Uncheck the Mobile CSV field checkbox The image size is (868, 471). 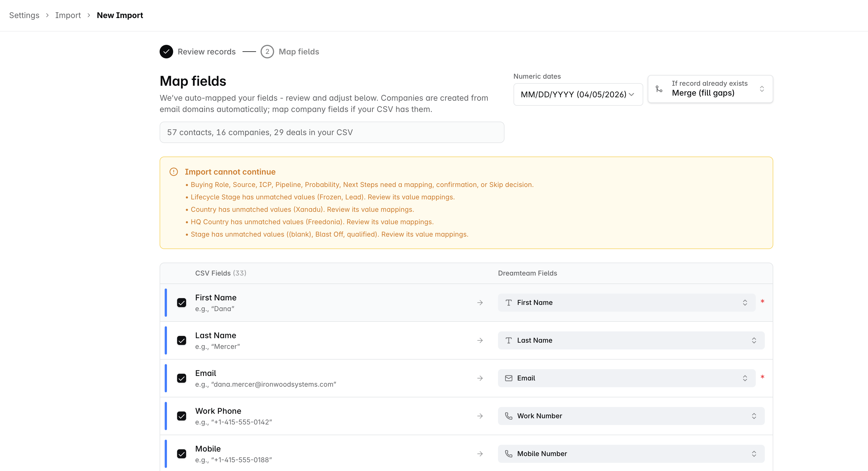[182, 454]
